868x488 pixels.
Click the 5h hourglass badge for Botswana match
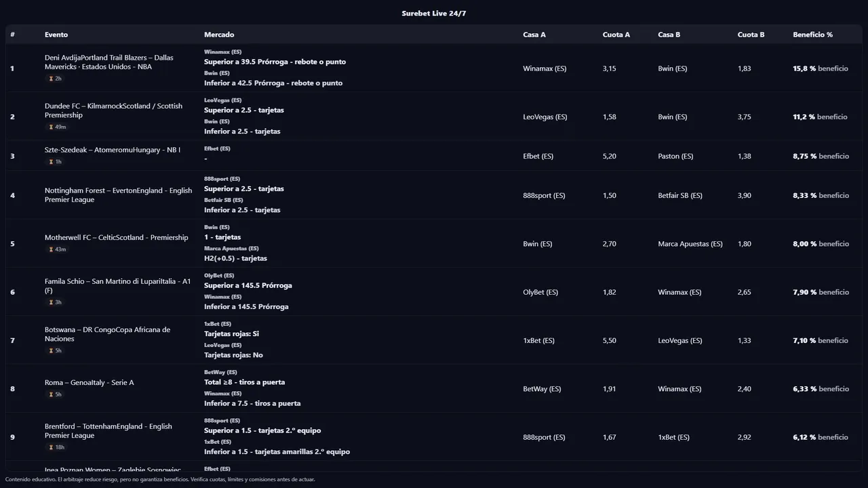point(56,350)
